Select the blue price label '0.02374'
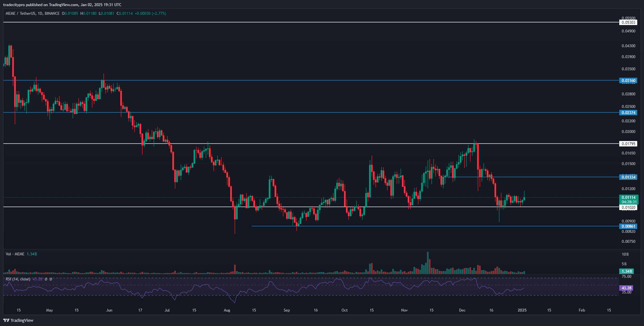This screenshot has width=644, height=326. pos(628,113)
